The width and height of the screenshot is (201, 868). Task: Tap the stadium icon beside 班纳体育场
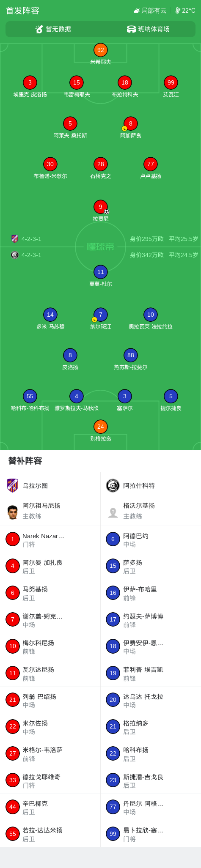131,29
